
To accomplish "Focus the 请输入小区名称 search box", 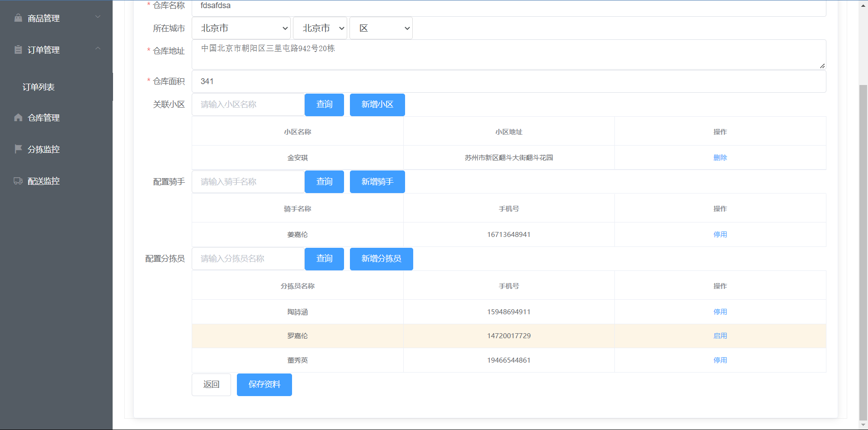I will pos(248,104).
